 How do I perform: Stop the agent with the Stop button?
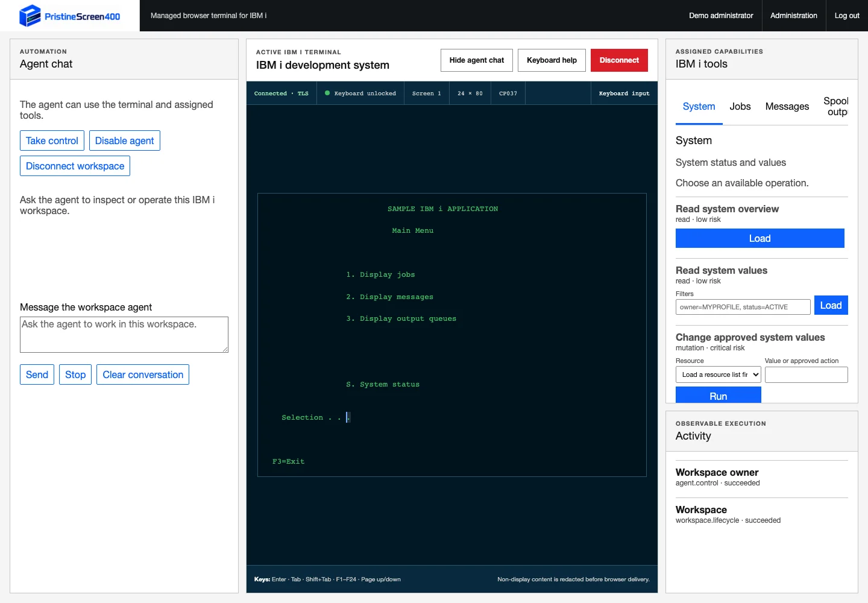tap(75, 374)
